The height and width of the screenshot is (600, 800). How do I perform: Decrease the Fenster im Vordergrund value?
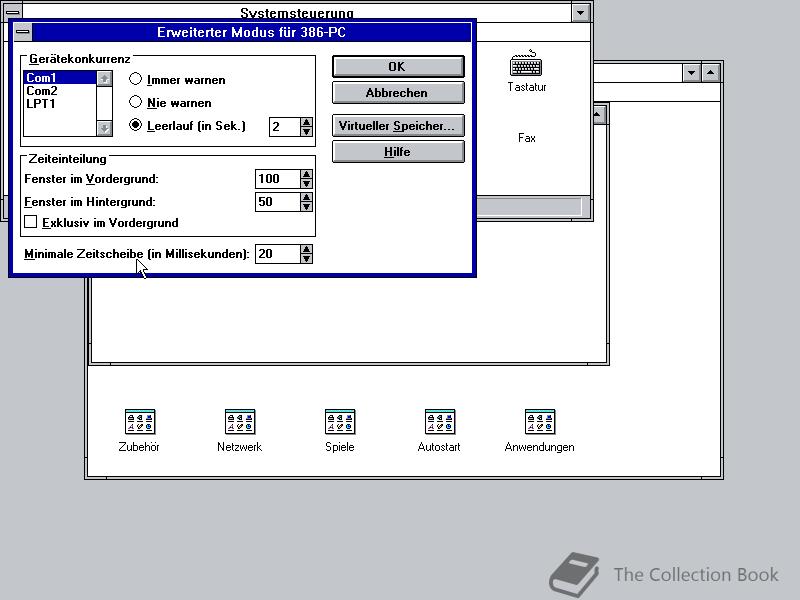click(x=306, y=184)
